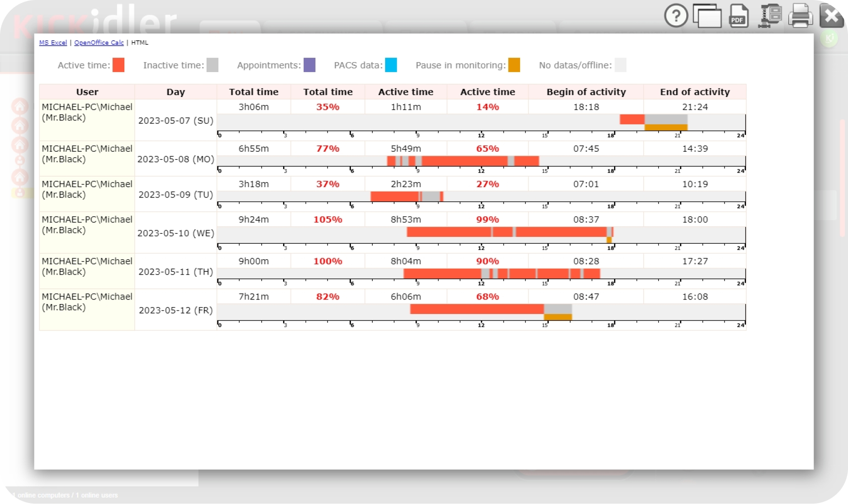The image size is (848, 504).
Task: Click the PACS data blue swatch
Action: coord(391,65)
